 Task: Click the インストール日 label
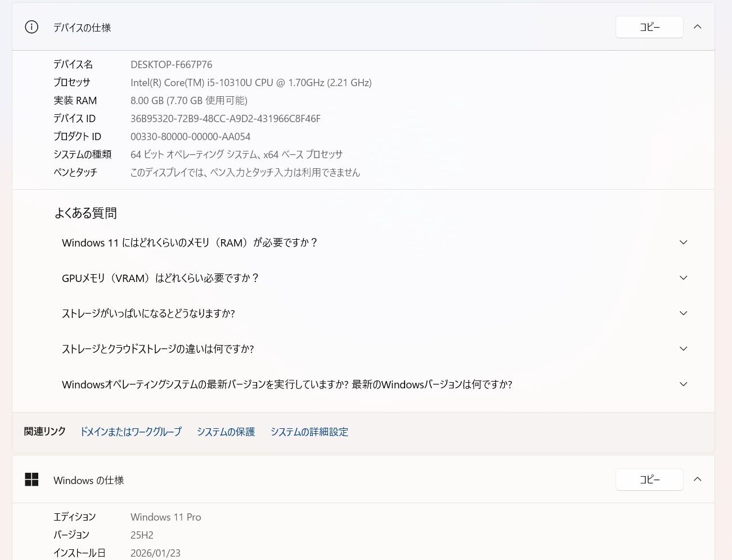tap(79, 553)
